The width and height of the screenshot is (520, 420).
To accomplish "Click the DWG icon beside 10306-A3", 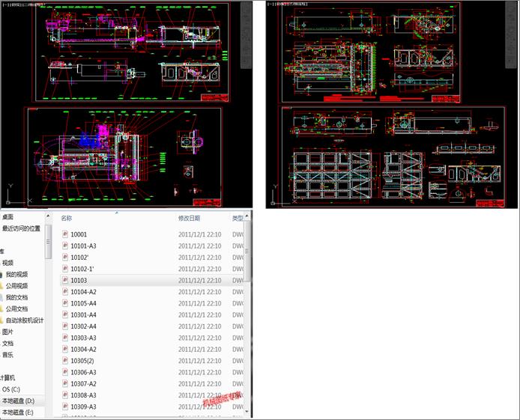I will click(65, 372).
